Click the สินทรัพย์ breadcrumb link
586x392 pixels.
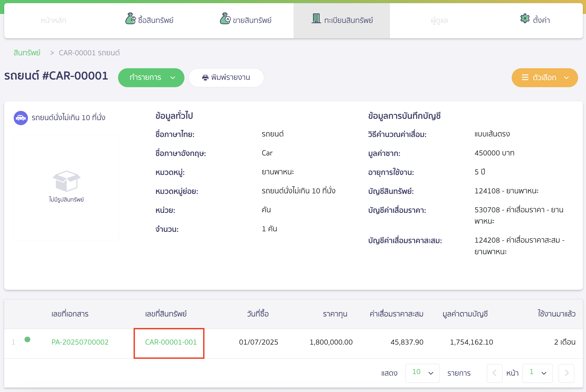[27, 52]
